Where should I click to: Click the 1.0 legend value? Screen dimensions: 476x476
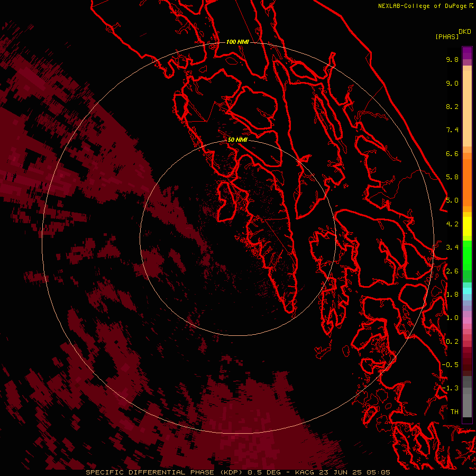[x=452, y=318]
